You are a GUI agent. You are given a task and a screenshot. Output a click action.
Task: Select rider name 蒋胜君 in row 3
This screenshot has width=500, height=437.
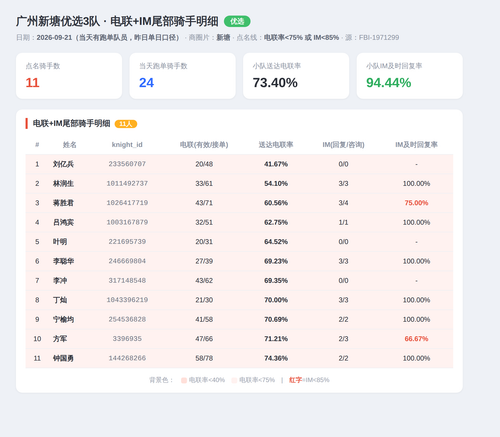63,203
